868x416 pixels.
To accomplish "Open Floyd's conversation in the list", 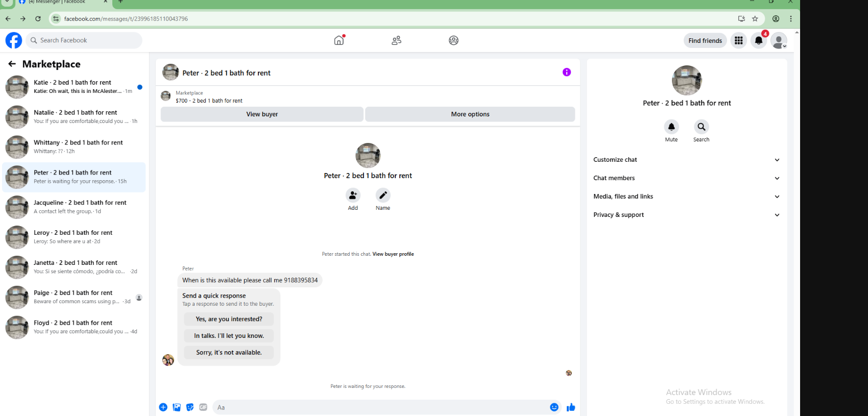I will (x=74, y=328).
